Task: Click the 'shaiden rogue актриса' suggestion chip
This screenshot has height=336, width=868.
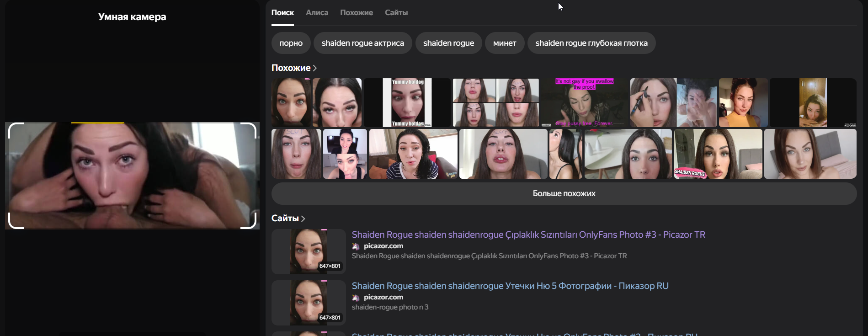Action: click(363, 43)
